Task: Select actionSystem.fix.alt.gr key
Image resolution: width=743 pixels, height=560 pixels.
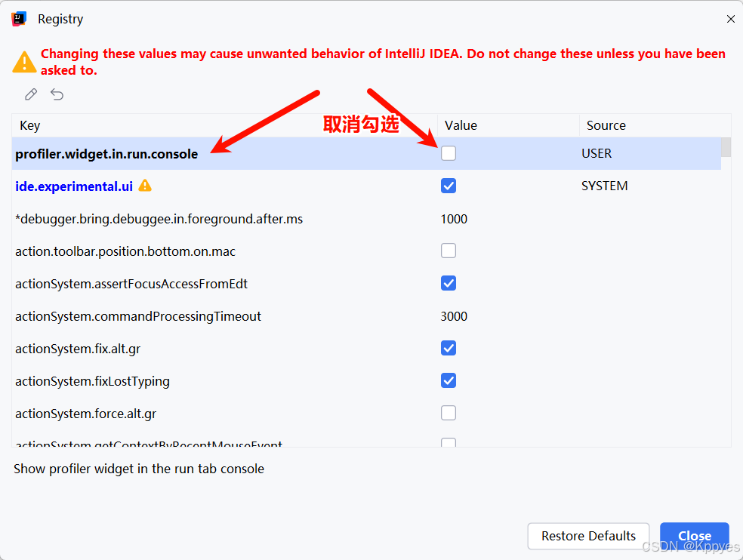Action: click(78, 349)
